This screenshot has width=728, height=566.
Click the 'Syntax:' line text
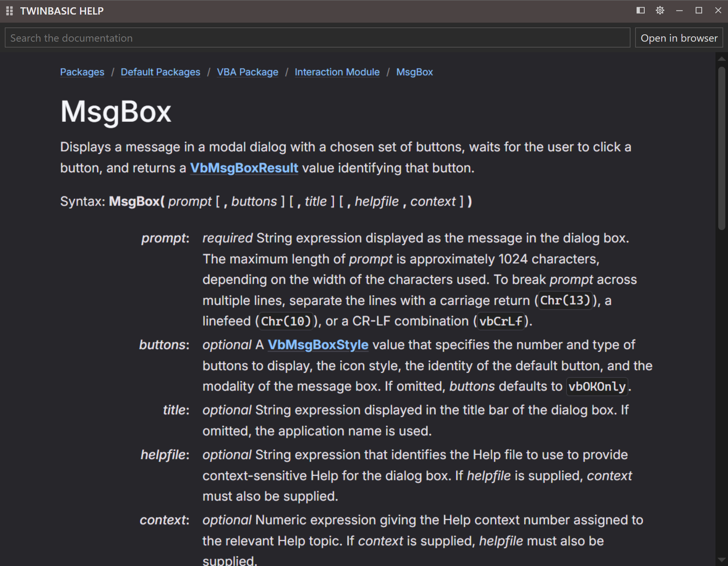266,201
